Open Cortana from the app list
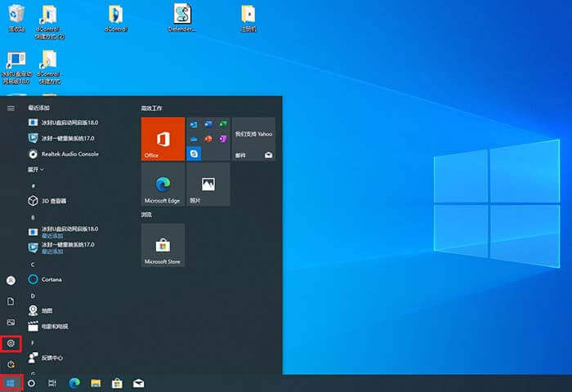 51,279
